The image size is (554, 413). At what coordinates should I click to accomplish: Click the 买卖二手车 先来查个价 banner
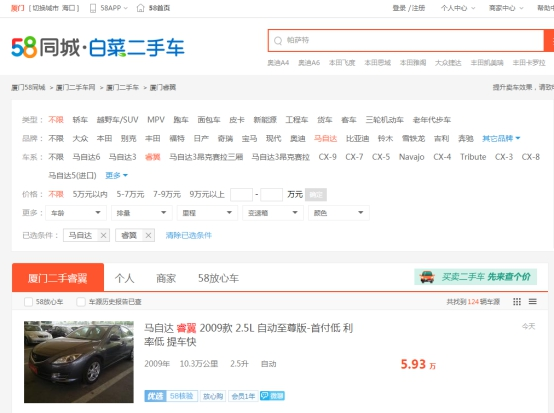pyautogui.click(x=476, y=277)
